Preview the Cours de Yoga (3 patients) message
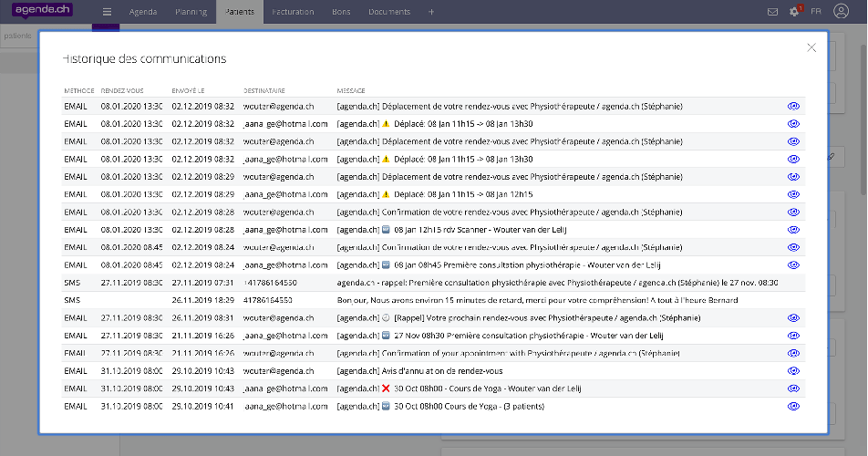The image size is (868, 456). tap(792, 406)
